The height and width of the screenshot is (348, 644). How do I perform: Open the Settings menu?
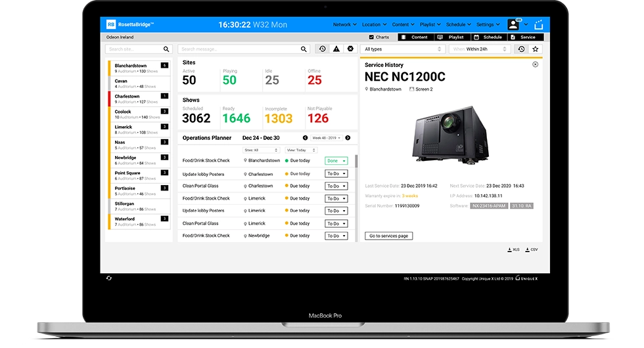point(488,25)
